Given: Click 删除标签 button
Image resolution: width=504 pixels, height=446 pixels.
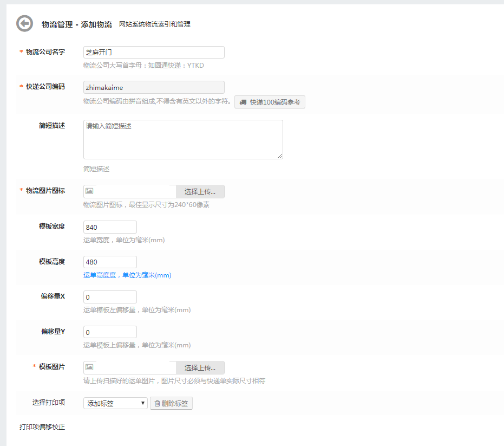Looking at the screenshot, I should [171, 403].
